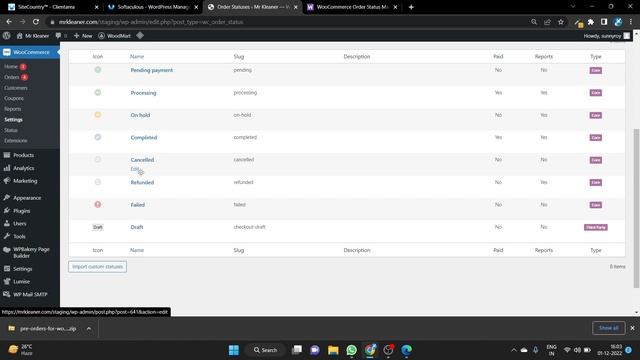Open Reports under WooCommerce

click(x=13, y=109)
